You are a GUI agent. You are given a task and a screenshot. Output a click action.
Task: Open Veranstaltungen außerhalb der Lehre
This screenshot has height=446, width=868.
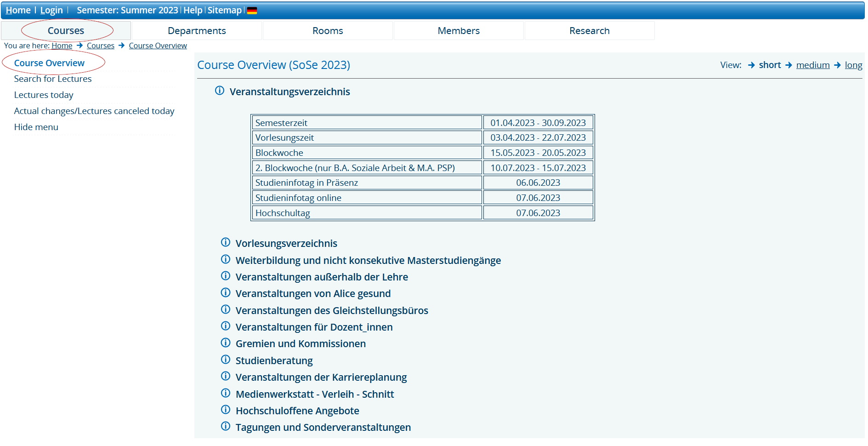click(322, 277)
